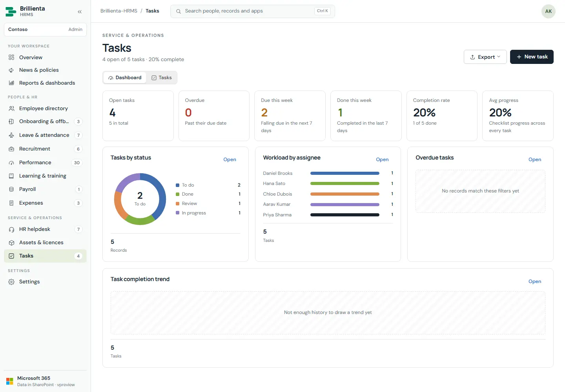
Task: Click the blue To do legend swatch
Action: pyautogui.click(x=178, y=185)
